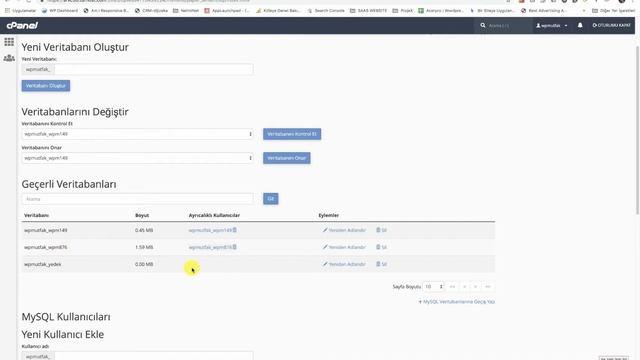Expand the Veritabanını Onar database dropdown
This screenshot has height=360, width=640.
point(137,158)
